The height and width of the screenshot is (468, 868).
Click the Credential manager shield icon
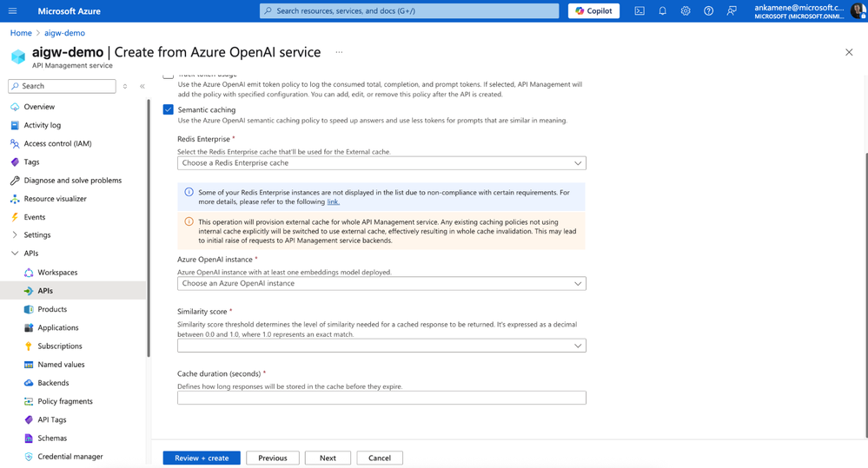(29, 457)
